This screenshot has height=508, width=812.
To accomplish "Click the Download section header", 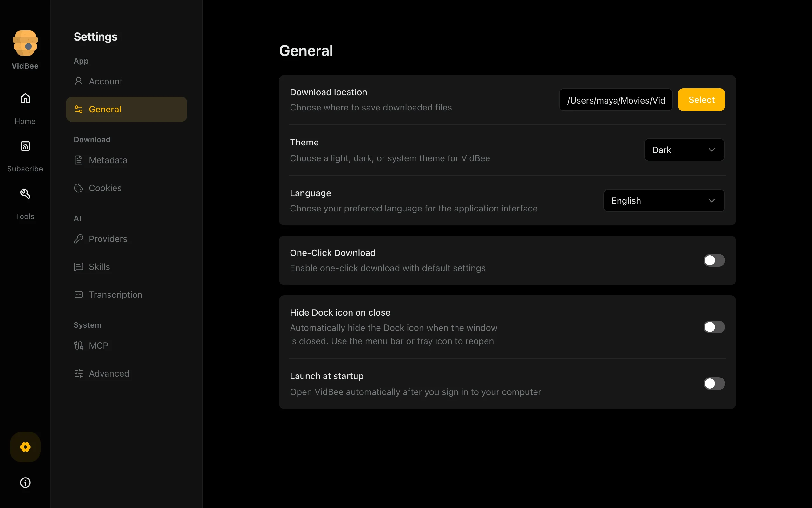I will pyautogui.click(x=92, y=139).
